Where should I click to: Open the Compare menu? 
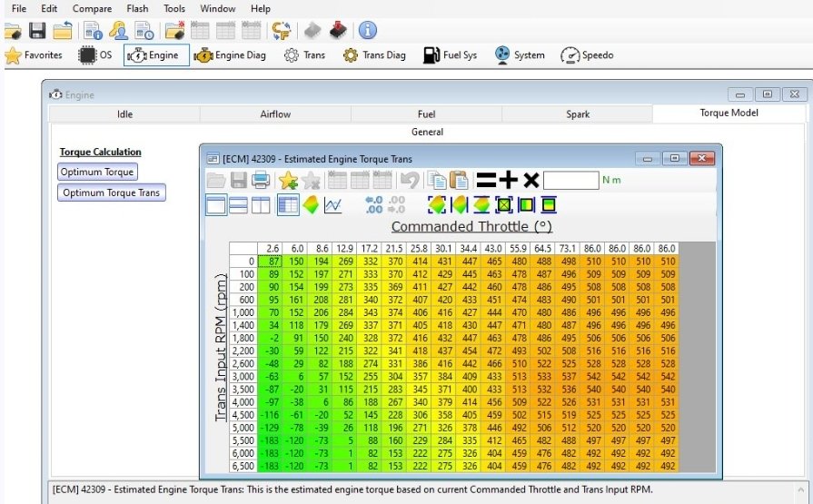coord(92,9)
